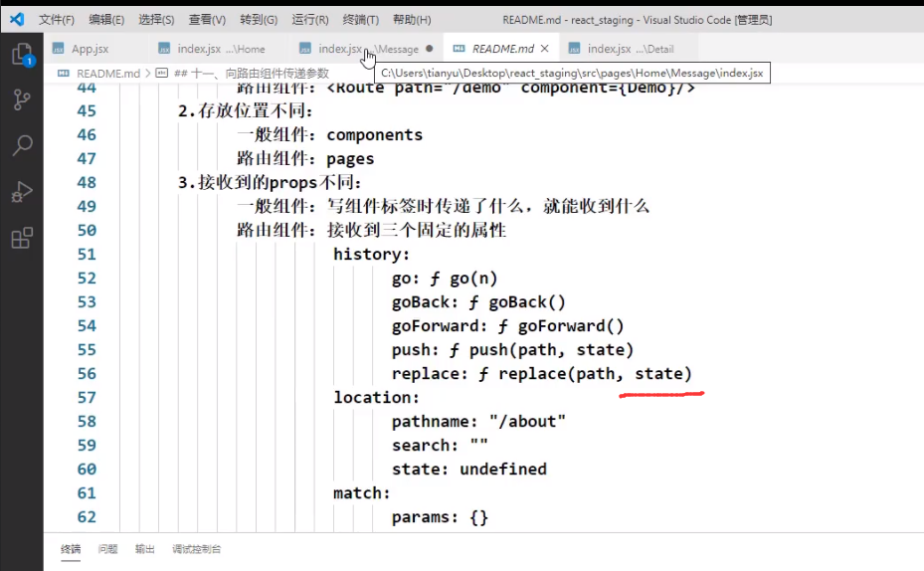Click the JSX icon on Detail index.jsx tab
This screenshot has height=571, width=924.
(574, 49)
